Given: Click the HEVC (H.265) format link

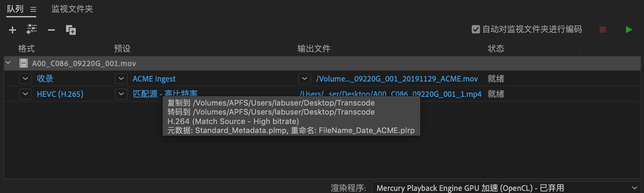Looking at the screenshot, I should click(x=60, y=94).
